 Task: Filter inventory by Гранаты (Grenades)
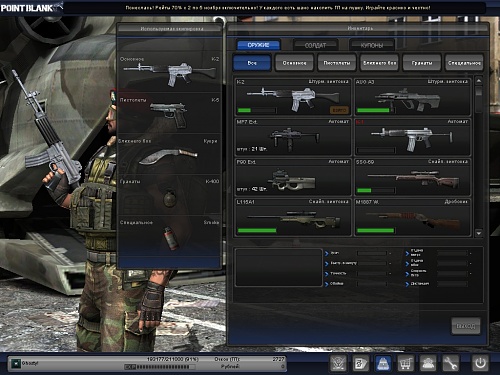tap(422, 63)
